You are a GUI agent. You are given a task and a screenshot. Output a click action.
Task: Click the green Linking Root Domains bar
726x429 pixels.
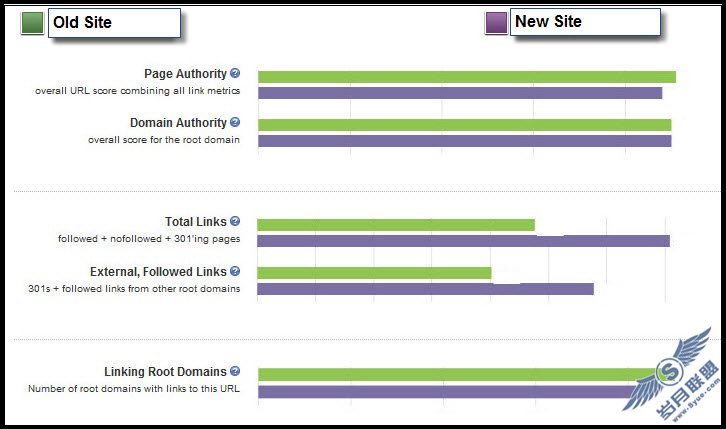(x=455, y=375)
